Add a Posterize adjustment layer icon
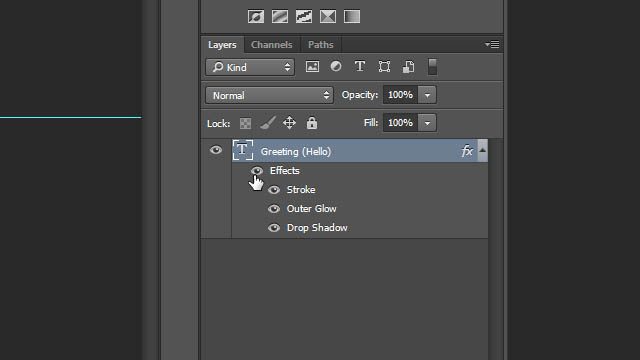The height and width of the screenshot is (360, 640). [280, 17]
